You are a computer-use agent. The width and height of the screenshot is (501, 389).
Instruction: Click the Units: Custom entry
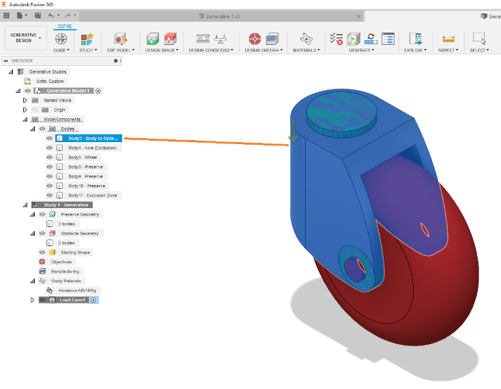coord(50,81)
